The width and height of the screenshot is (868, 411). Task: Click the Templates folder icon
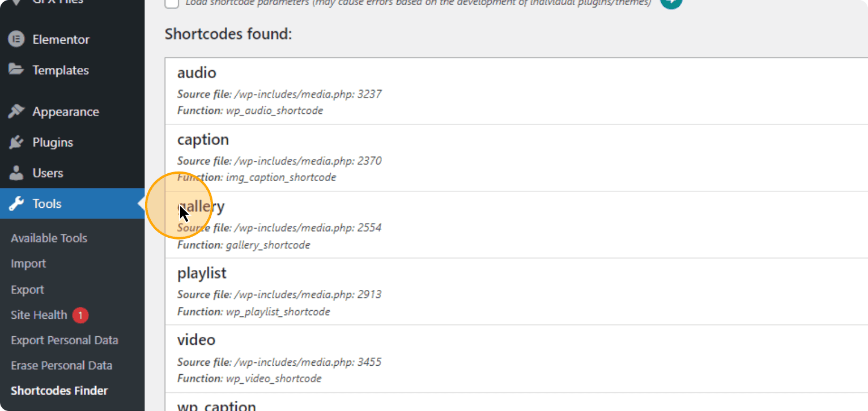(16, 70)
